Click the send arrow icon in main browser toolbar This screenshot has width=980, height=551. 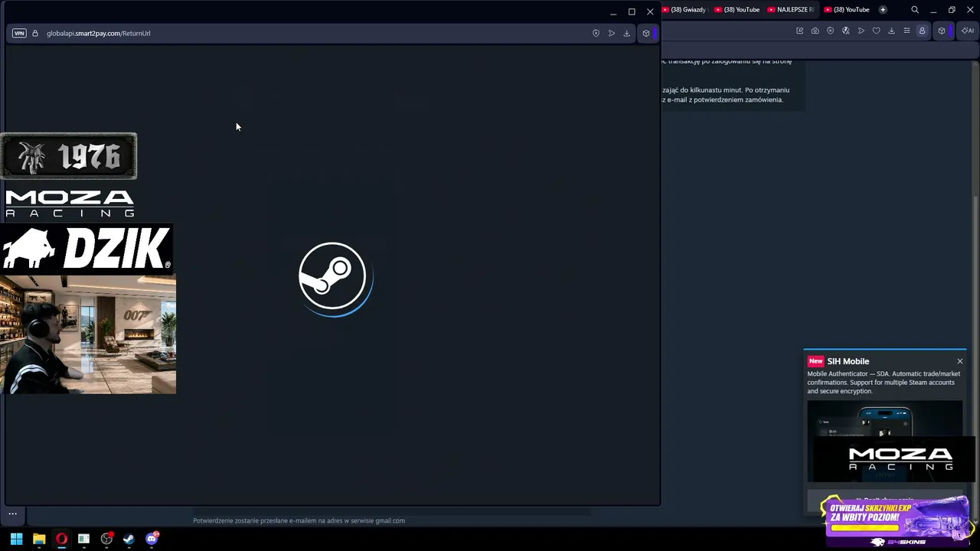tap(861, 31)
